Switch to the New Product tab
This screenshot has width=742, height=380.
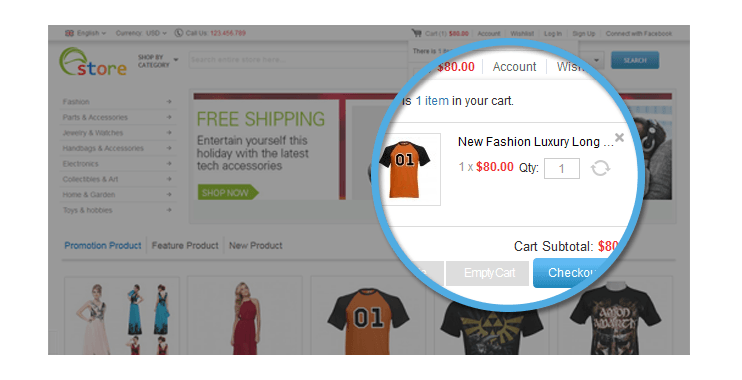click(256, 246)
